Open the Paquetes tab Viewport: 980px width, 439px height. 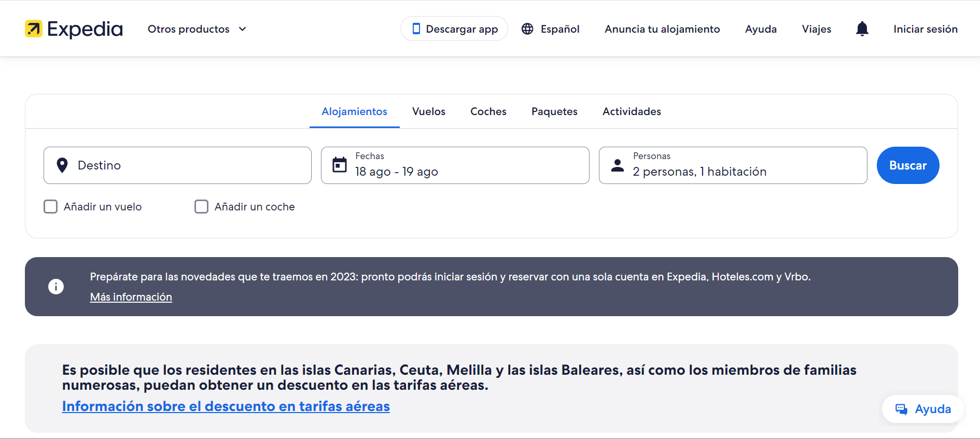point(554,112)
